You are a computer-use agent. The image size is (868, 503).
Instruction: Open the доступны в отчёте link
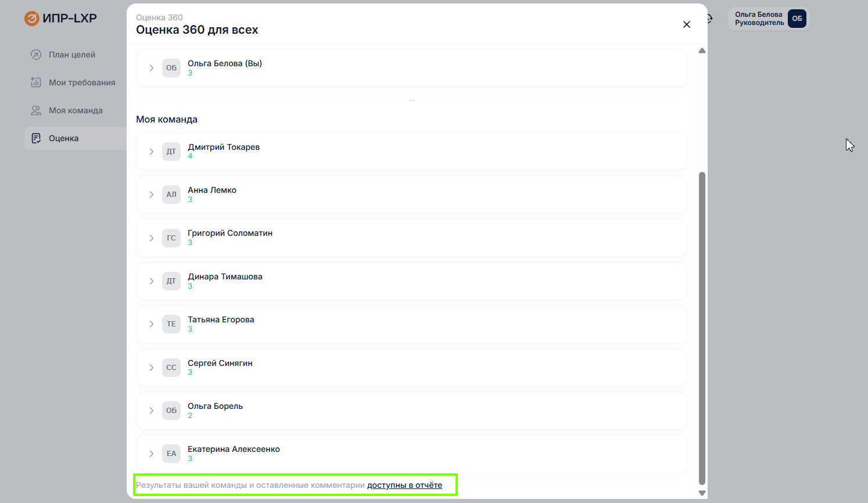[404, 486]
